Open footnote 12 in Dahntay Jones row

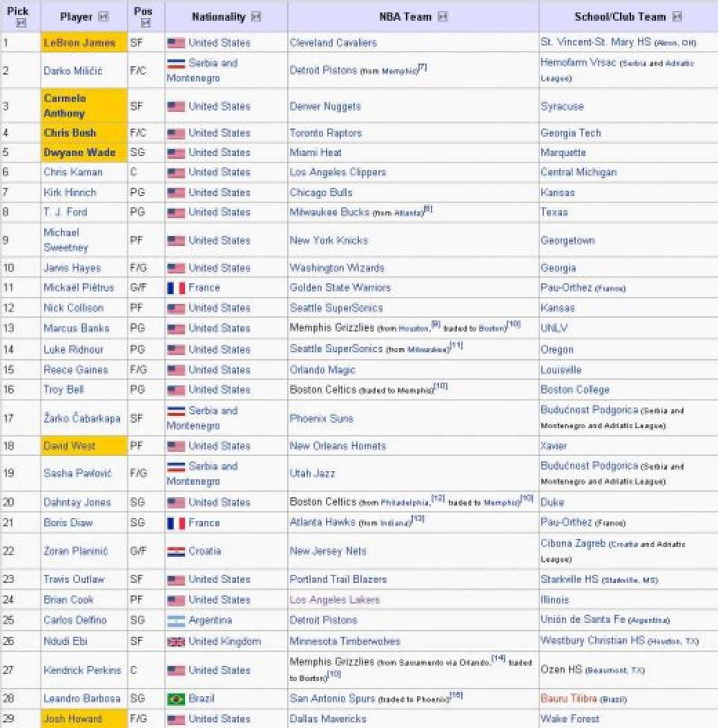pyautogui.click(x=438, y=498)
